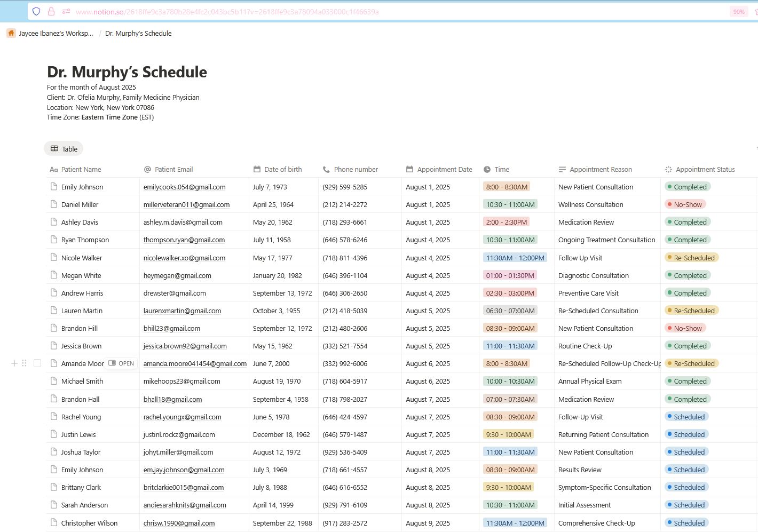
Task: Select the 06:30 - 07:00AM time tag
Action: pos(510,311)
